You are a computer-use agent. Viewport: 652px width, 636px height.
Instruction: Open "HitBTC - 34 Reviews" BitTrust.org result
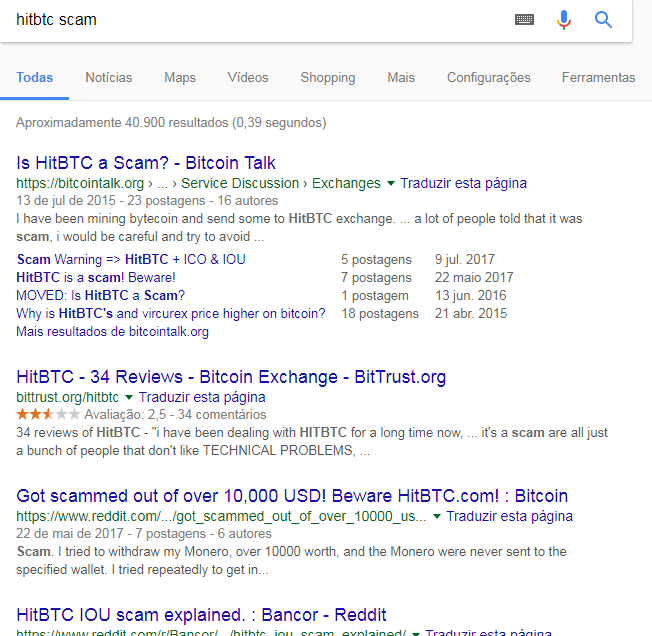pos(231,377)
